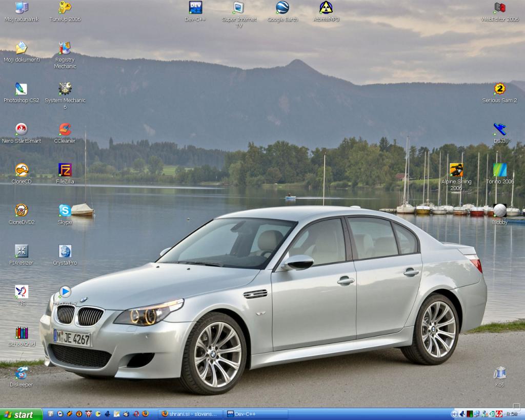Select the AtomixMP3 desktop icon
The width and height of the screenshot is (525, 420).
(x=326, y=12)
